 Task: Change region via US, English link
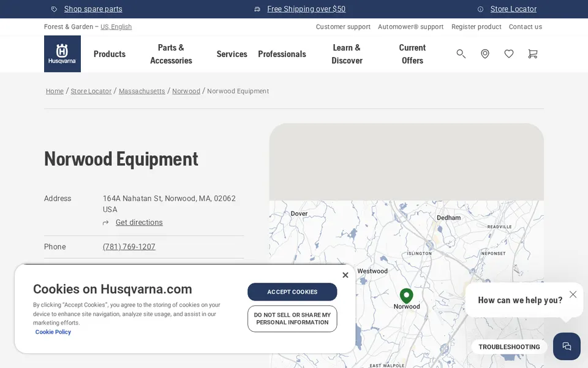pos(116,26)
